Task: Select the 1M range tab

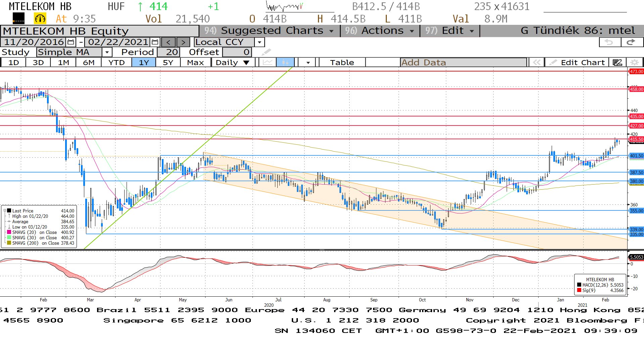Action: 63,62
